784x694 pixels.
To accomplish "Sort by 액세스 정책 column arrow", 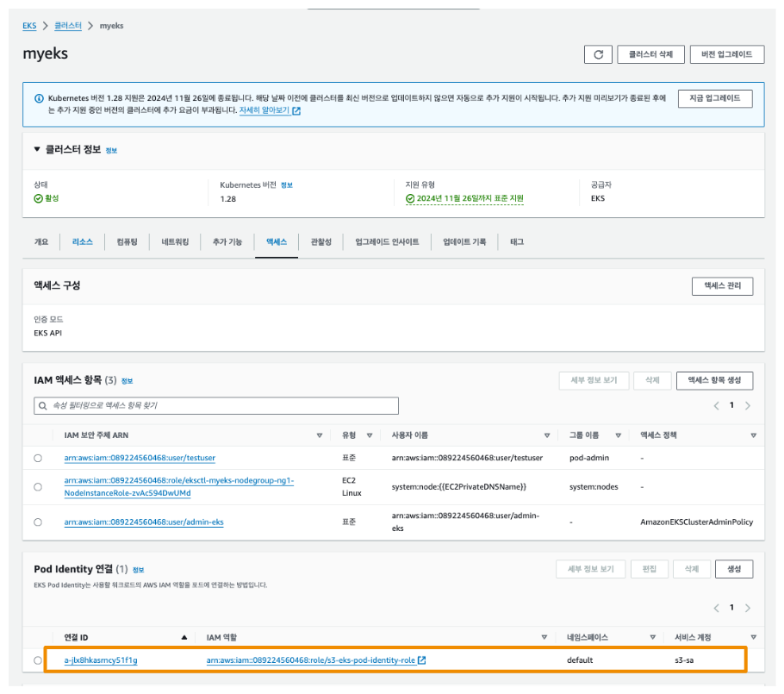I will pos(754,435).
